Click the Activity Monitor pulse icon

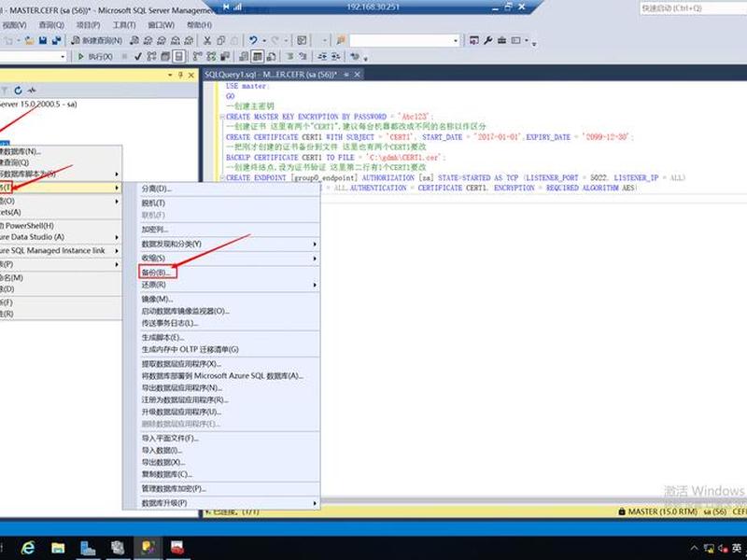coord(32,90)
